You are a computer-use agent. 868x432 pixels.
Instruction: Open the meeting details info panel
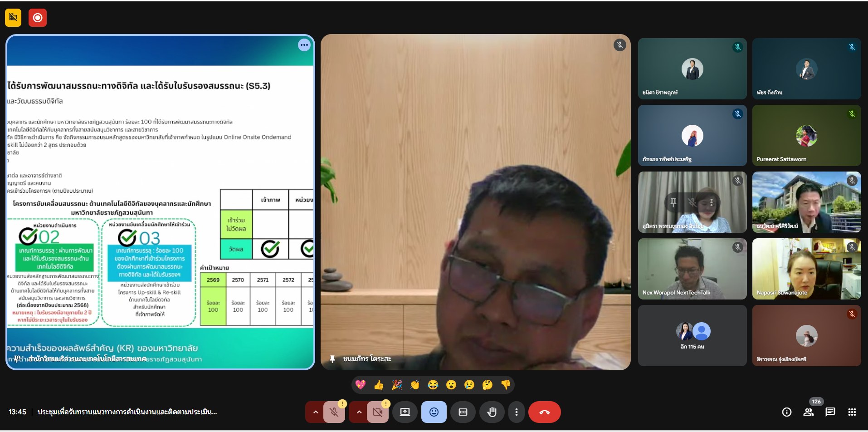(x=786, y=412)
